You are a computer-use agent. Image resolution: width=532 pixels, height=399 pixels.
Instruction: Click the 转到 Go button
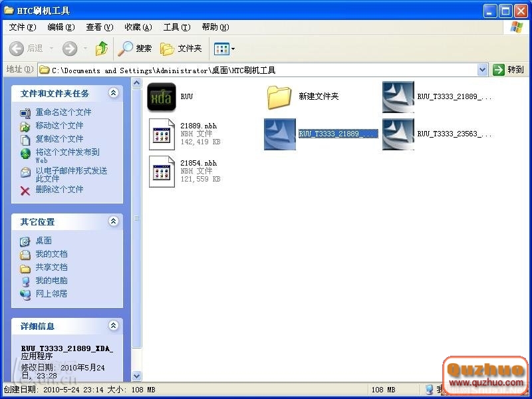click(508, 70)
